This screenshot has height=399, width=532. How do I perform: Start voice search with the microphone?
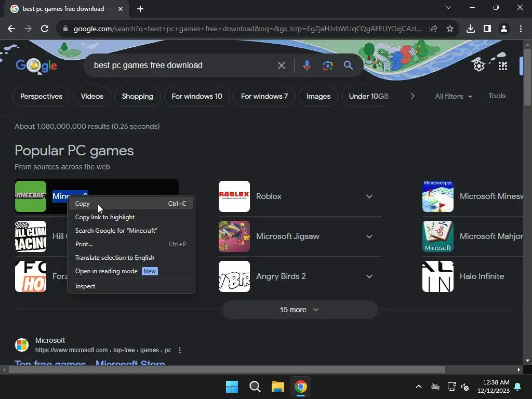coord(307,65)
